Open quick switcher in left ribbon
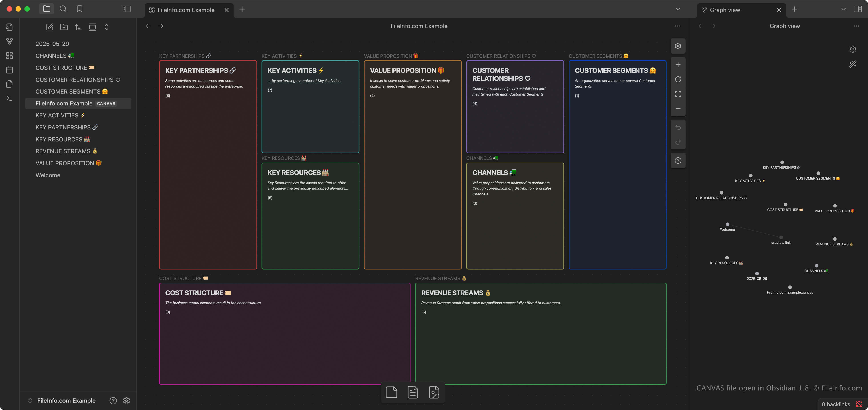This screenshot has height=410, width=868. coord(9,27)
